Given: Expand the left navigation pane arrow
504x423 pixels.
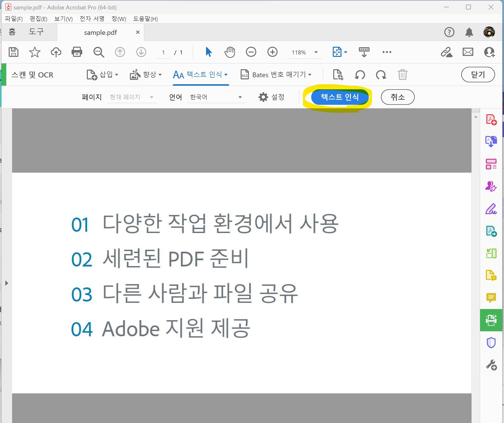Looking at the screenshot, I should 7,283.
